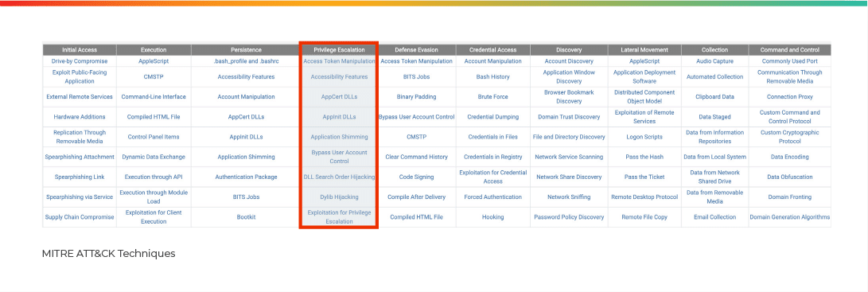Open the Account Discovery link
Image resolution: width=868 pixels, height=292 pixels.
[569, 61]
